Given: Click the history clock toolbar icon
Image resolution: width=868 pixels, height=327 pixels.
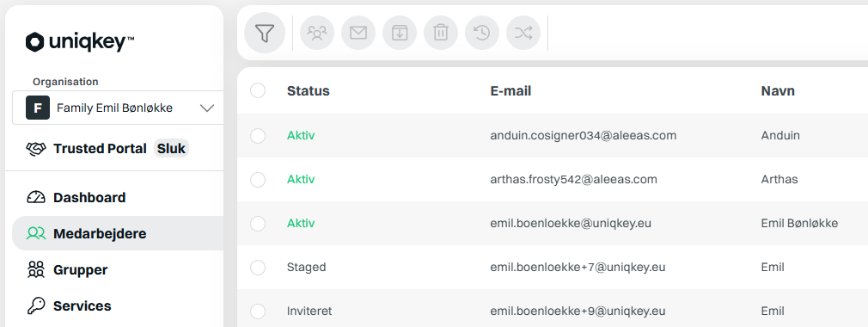Looking at the screenshot, I should coord(482,34).
